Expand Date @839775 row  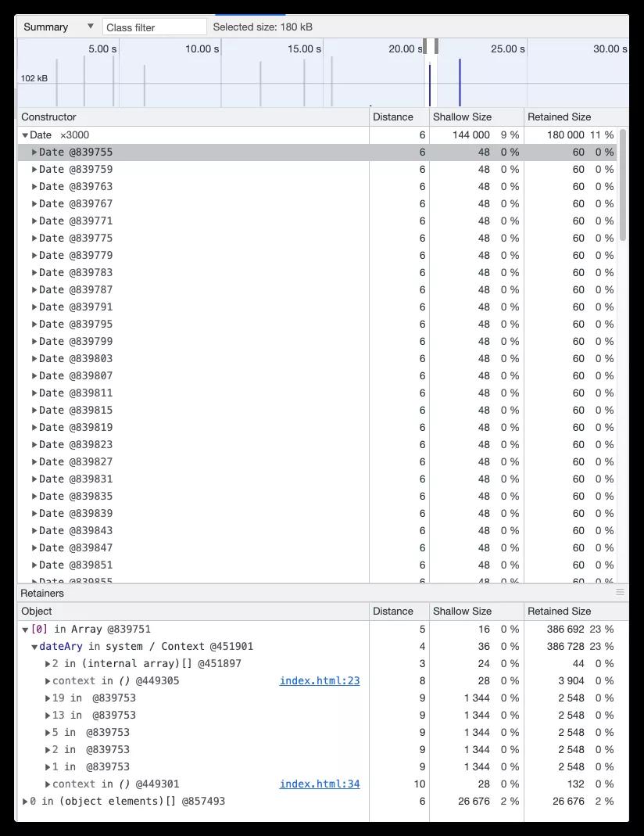[x=34, y=239]
